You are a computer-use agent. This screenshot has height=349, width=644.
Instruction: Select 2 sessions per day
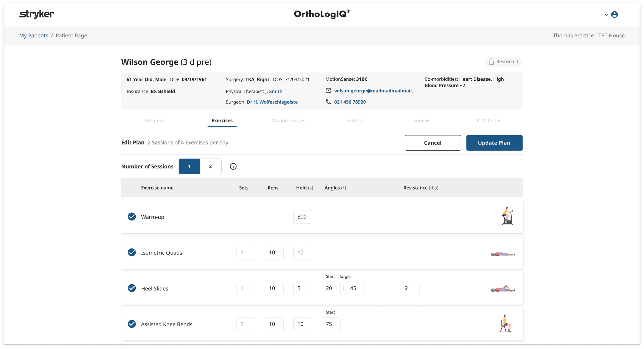point(210,166)
